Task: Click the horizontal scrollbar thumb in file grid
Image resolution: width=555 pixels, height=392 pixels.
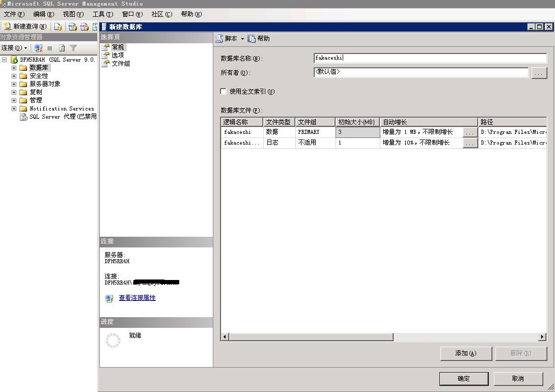Action: click(x=311, y=337)
